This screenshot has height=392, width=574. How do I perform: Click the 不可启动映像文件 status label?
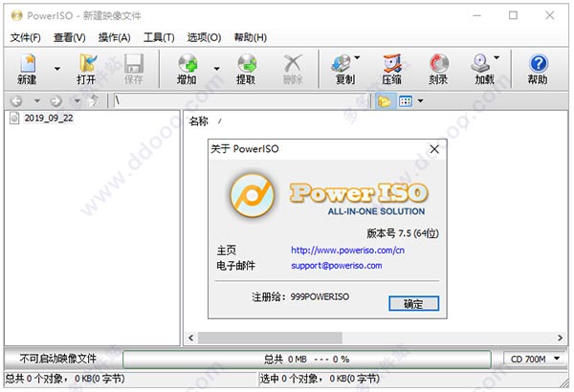tap(58, 359)
